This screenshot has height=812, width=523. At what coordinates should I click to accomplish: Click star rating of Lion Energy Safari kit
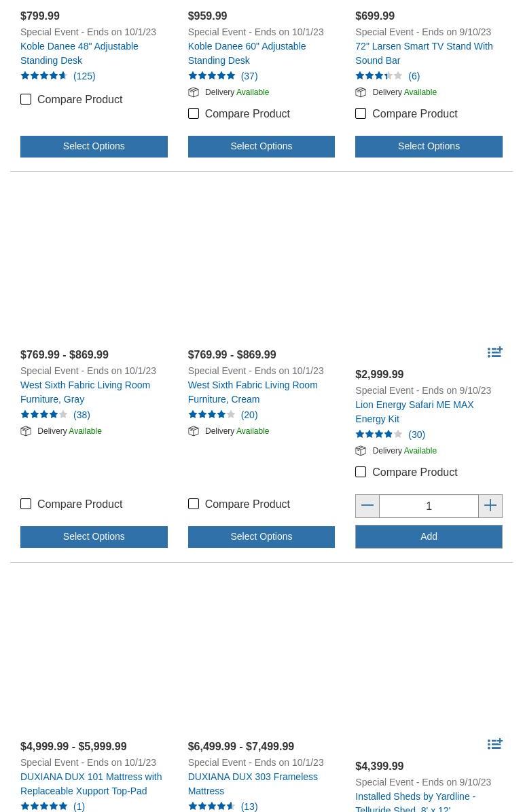(x=379, y=435)
